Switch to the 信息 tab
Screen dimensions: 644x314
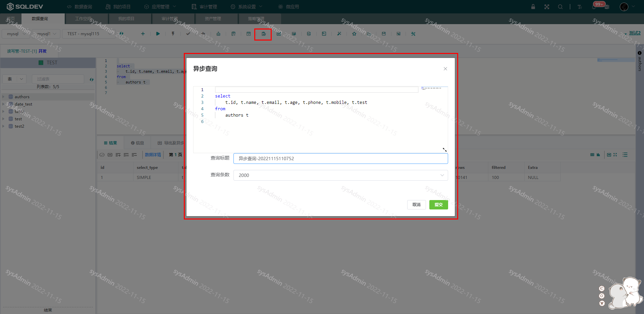[137, 143]
